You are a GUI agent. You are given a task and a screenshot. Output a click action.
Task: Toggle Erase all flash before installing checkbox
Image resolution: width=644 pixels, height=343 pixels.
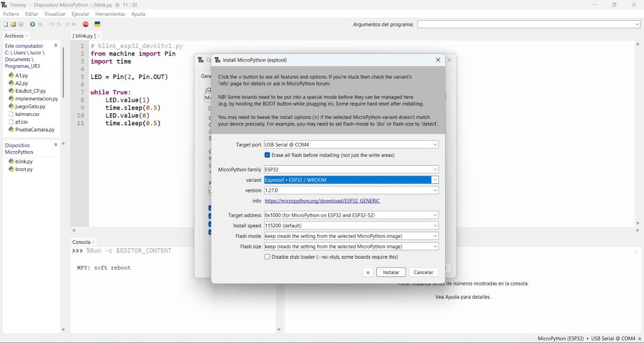[x=267, y=155]
